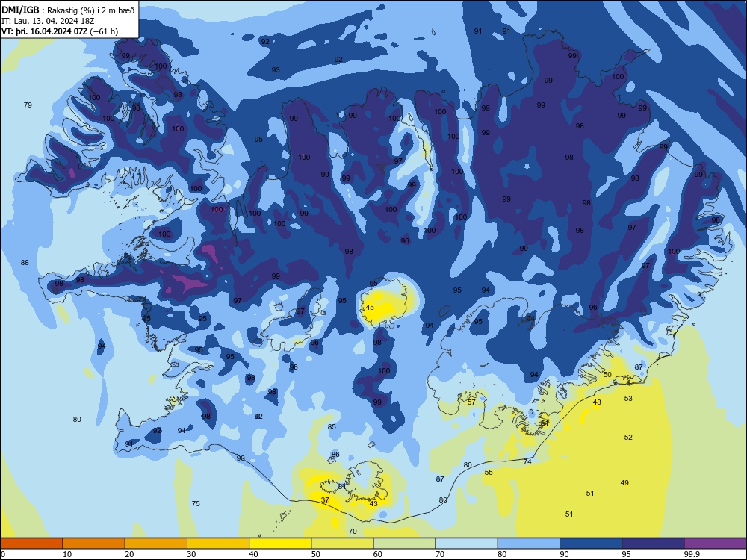Screen dimensions: 747x560
Task: Click the orange 10–20 legend swatch
Action: pyautogui.click(x=94, y=544)
